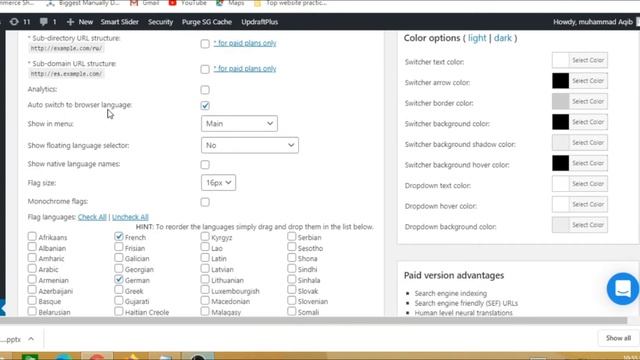The height and width of the screenshot is (360, 640).
Task: Click the plus New icon in admin bar
Action: [x=70, y=22]
